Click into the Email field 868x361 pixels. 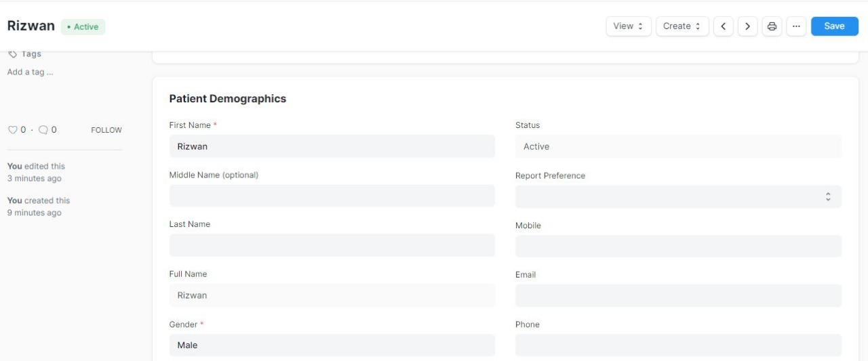pyautogui.click(x=678, y=296)
